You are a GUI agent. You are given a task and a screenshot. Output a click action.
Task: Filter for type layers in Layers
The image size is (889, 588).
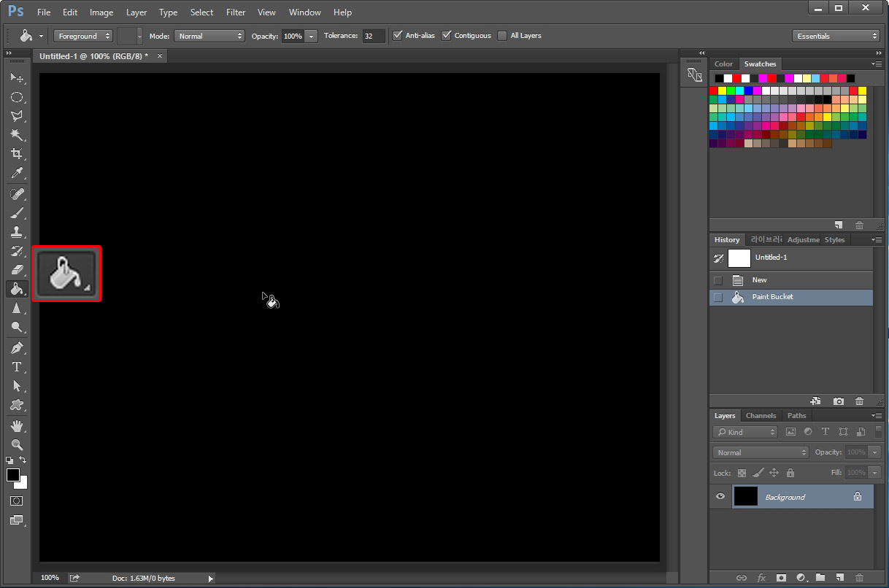(x=826, y=432)
